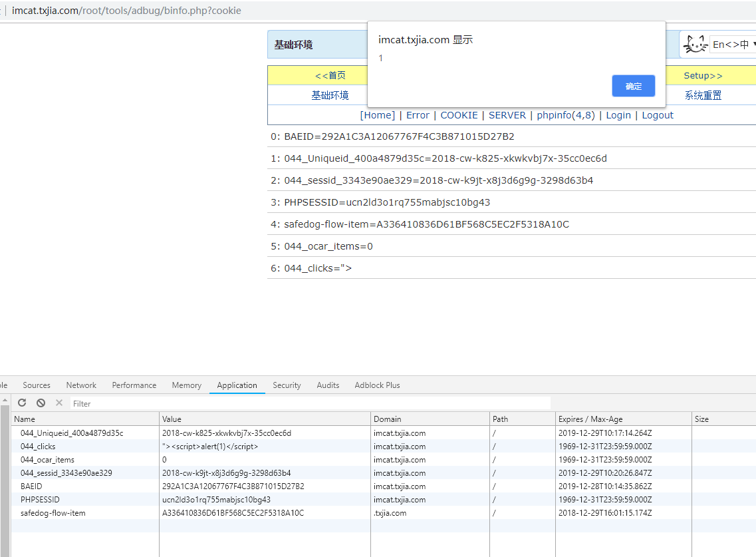Click the Setup>> link

click(x=703, y=76)
